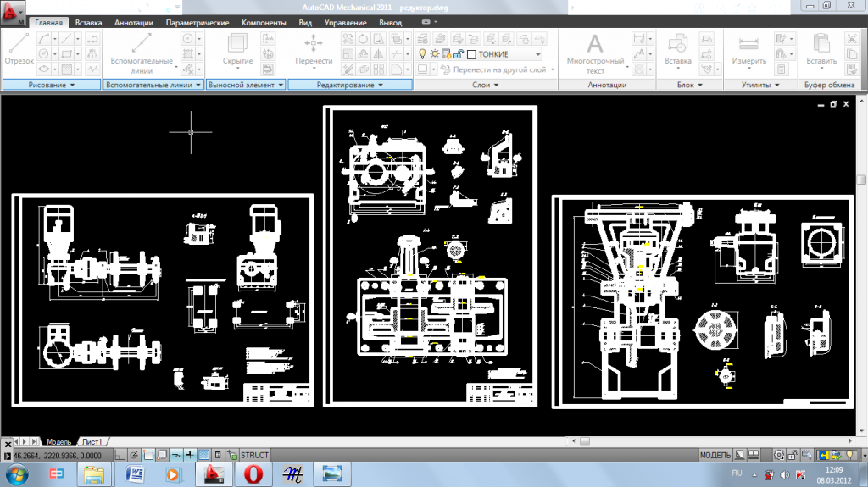The height and width of the screenshot is (487, 868).
Task: Open the Лист1 layout tab
Action: pos(92,442)
